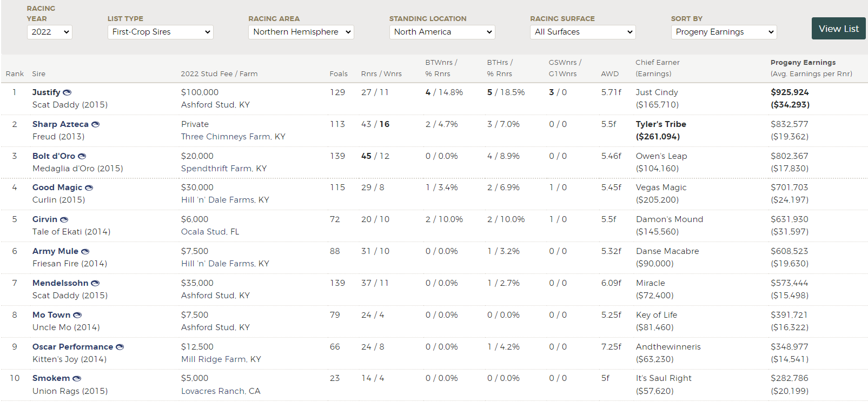This screenshot has height=402, width=868.
Task: Change the Standing Location selection
Action: (x=442, y=32)
